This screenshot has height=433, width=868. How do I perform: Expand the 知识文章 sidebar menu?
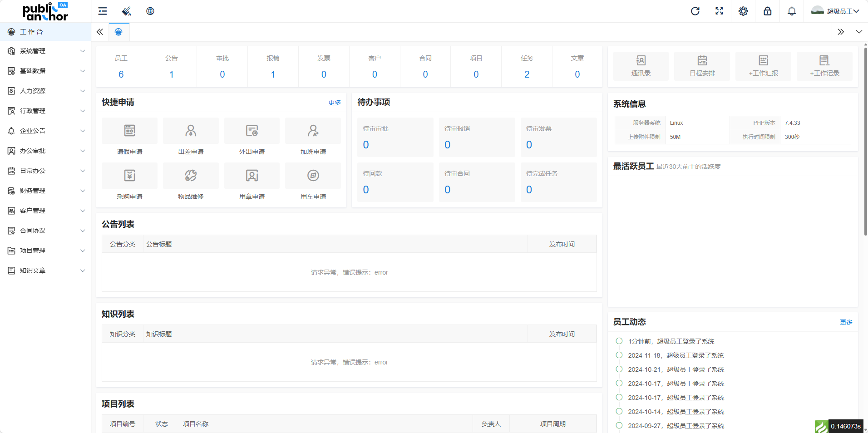pyautogui.click(x=45, y=271)
